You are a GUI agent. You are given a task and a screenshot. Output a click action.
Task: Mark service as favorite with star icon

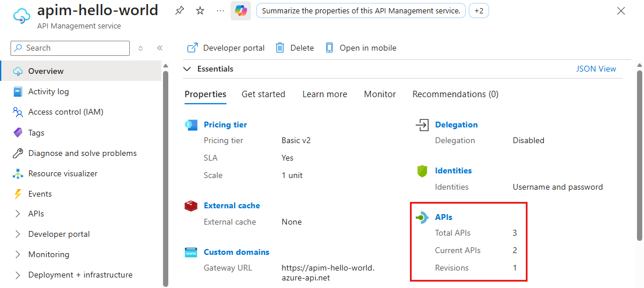[200, 11]
